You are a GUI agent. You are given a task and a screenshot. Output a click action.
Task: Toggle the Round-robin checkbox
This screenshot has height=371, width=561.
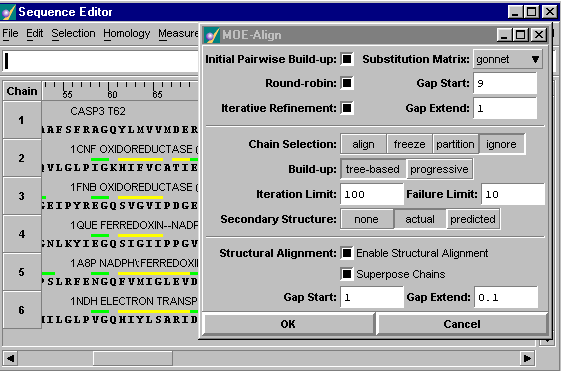(347, 83)
